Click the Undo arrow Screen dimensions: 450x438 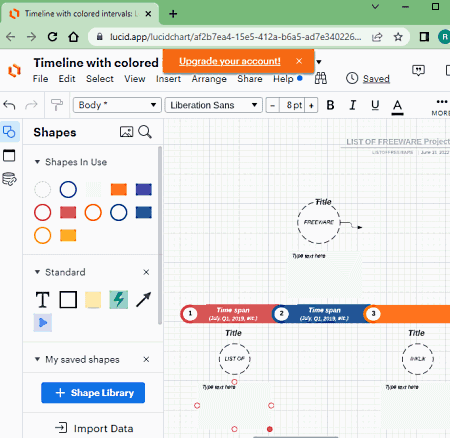[x=9, y=105]
